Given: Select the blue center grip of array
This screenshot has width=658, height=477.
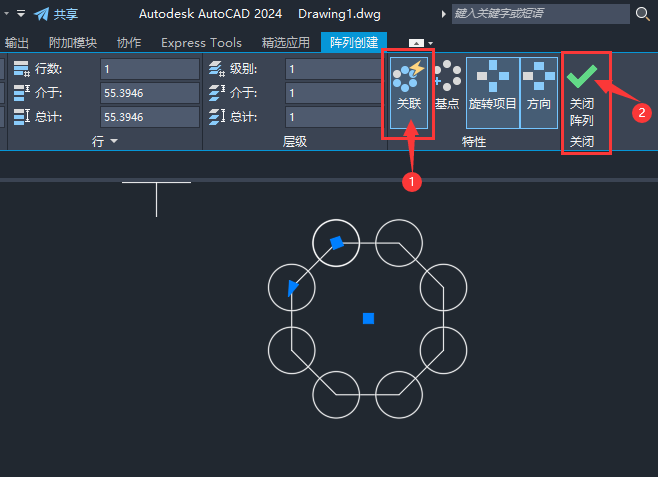Looking at the screenshot, I should coord(368,318).
